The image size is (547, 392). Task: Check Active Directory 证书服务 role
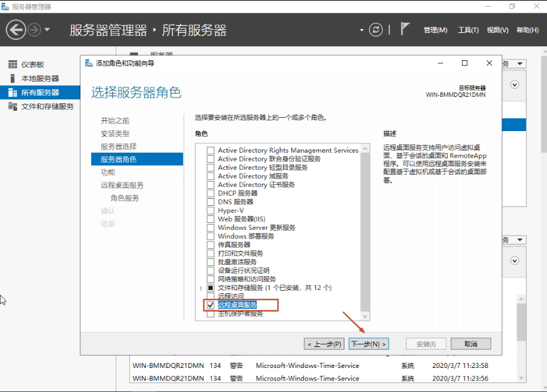210,185
